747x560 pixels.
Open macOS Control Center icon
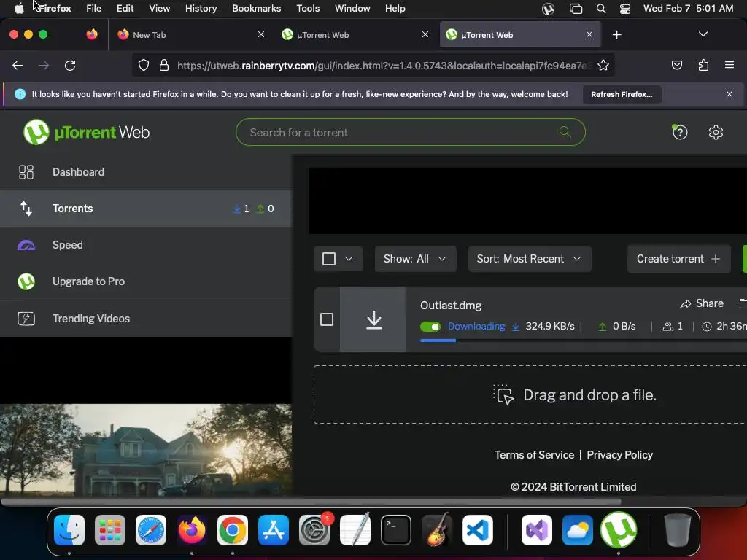click(624, 9)
